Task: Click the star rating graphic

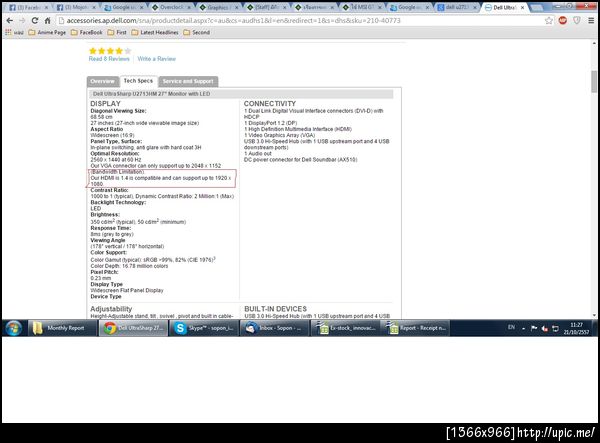Action: coord(110,51)
